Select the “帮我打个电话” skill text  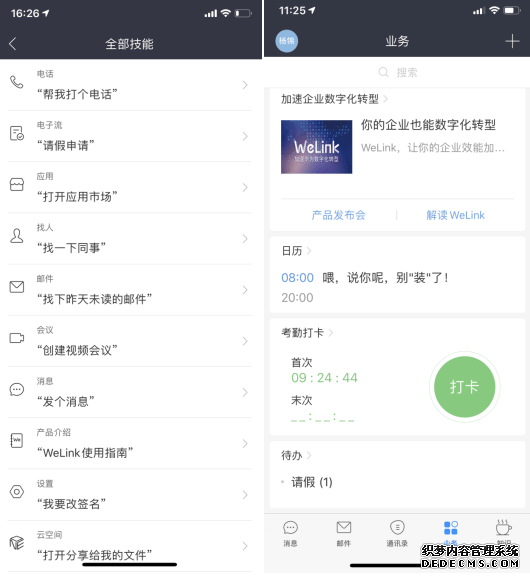click(77, 94)
